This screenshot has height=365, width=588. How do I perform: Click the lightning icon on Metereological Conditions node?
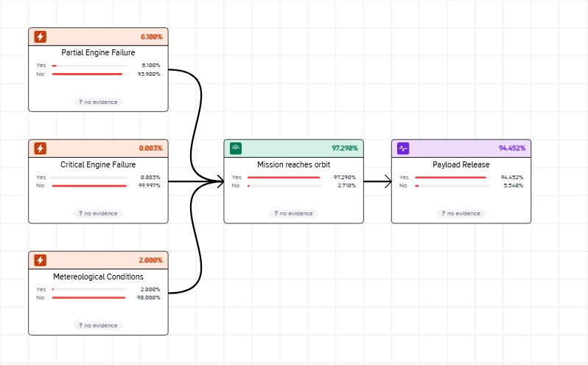pyautogui.click(x=40, y=260)
